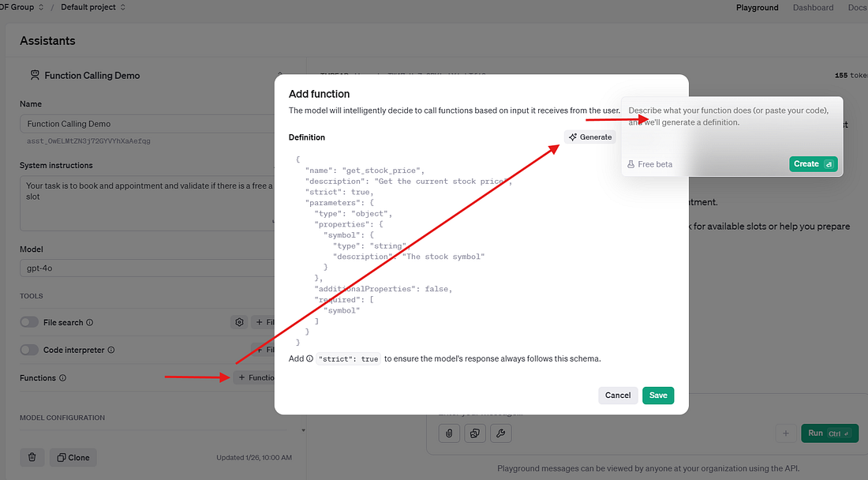Toggle the Code interpreter switch
868x480 pixels.
29,350
